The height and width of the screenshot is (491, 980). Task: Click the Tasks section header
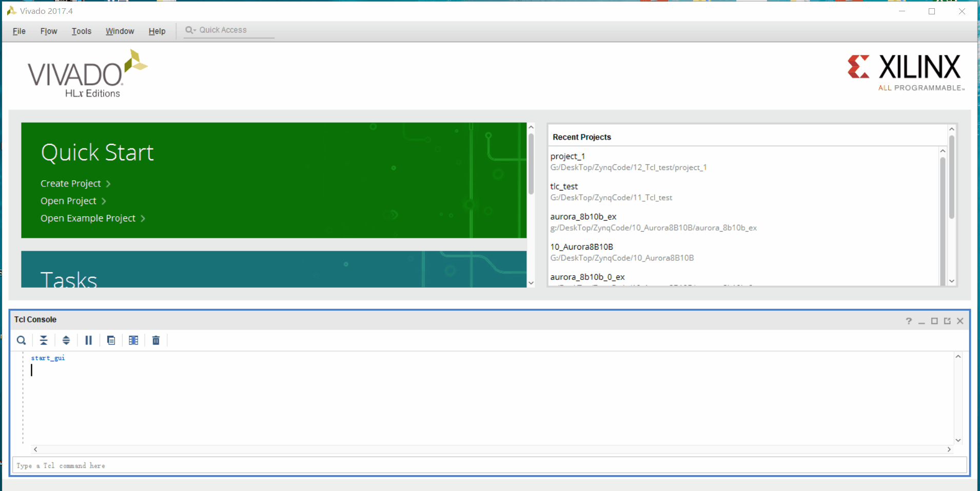(69, 279)
